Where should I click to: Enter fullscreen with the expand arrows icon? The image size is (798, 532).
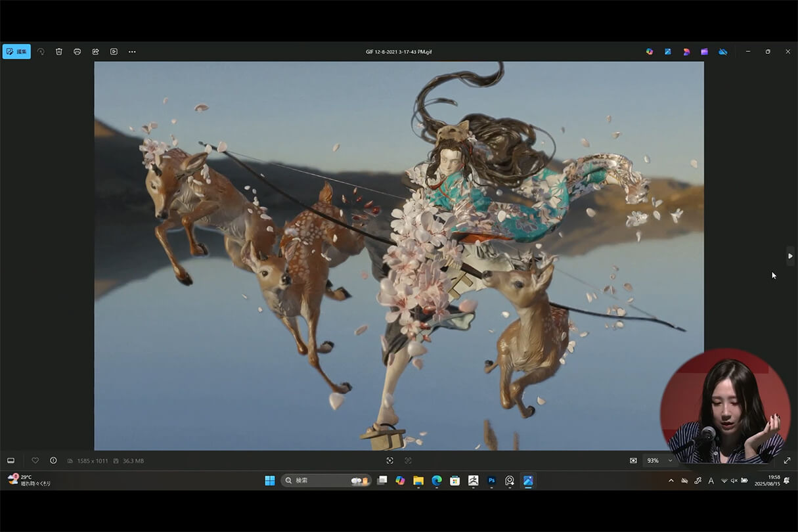pos(787,460)
